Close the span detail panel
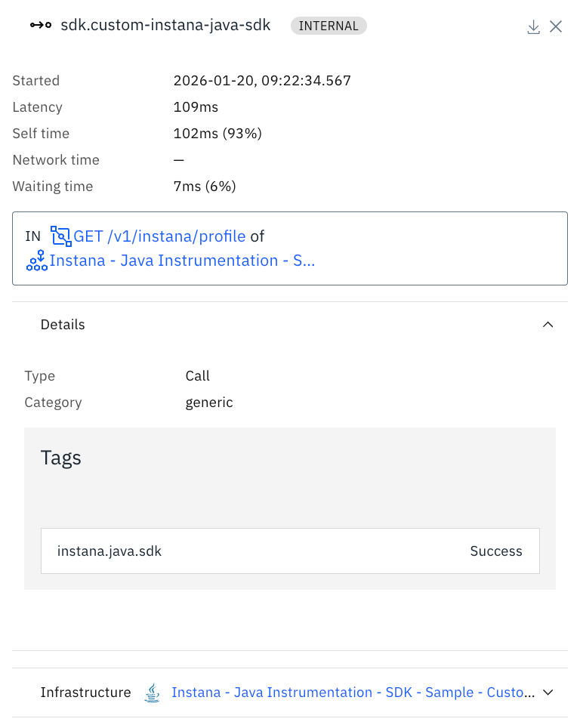The image size is (583, 728). pyautogui.click(x=556, y=27)
